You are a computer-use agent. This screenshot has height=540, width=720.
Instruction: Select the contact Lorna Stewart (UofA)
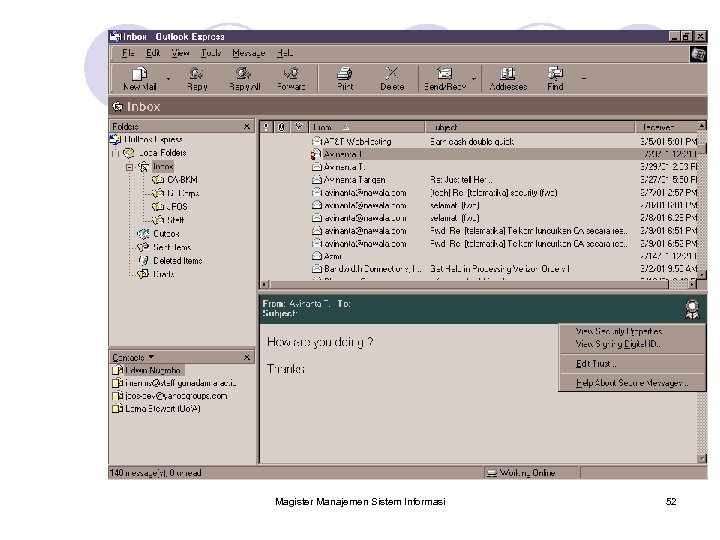click(x=157, y=408)
